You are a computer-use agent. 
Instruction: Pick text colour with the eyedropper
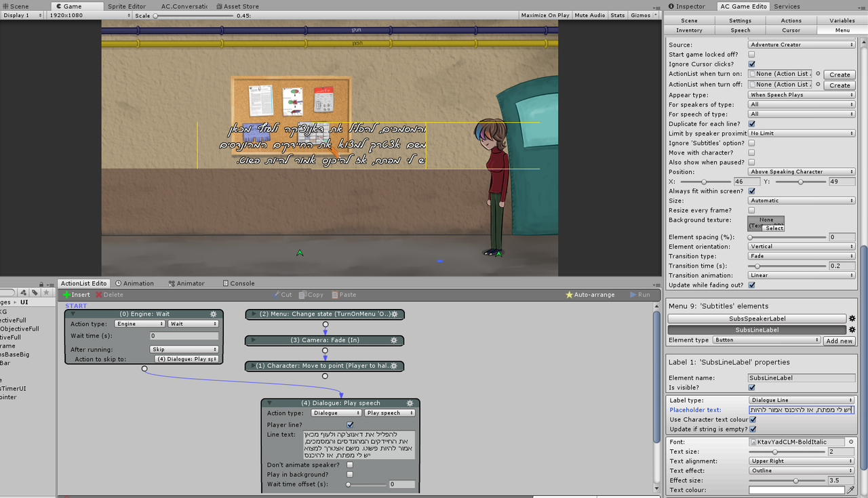(x=851, y=490)
